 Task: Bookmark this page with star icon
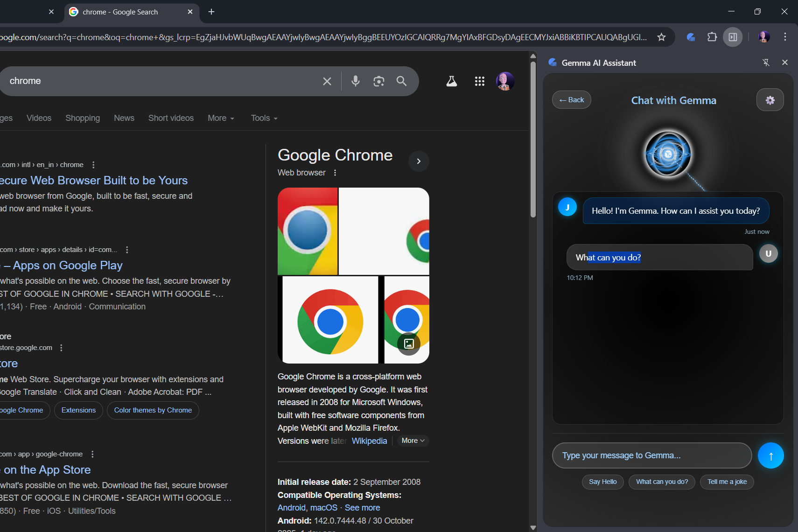click(x=661, y=37)
